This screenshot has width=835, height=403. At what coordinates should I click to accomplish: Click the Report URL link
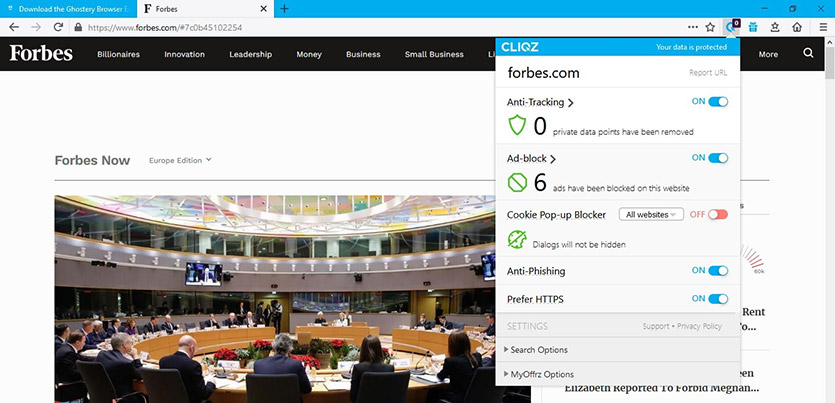[708, 73]
